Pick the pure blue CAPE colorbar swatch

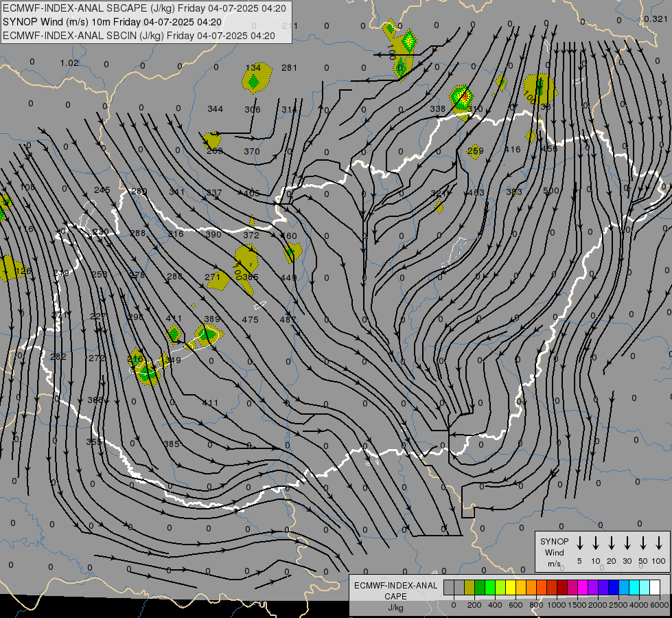613,588
